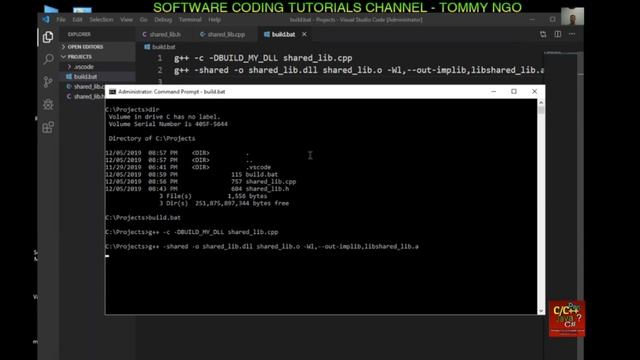Click Command Prompt scrollbar up arrow

[541, 102]
